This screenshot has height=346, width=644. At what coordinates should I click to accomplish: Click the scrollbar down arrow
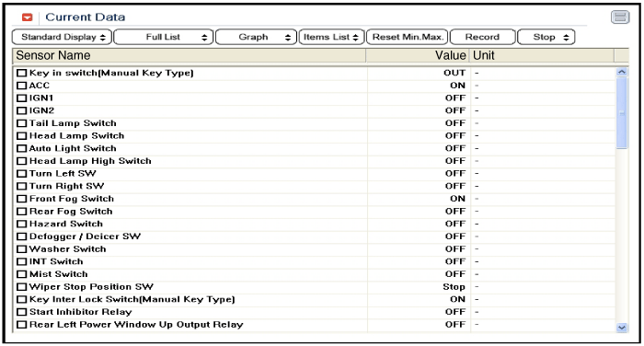622,328
